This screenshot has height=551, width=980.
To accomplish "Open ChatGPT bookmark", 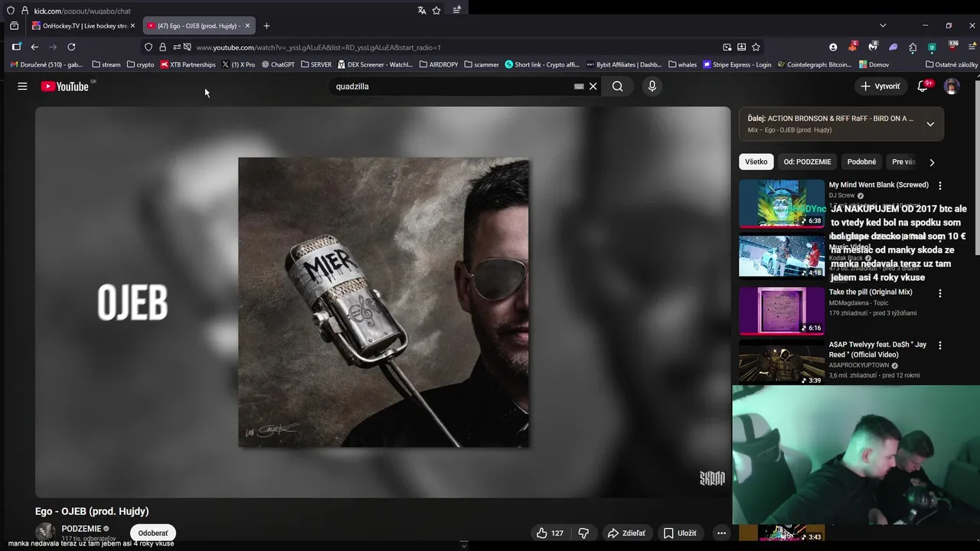I will [278, 65].
